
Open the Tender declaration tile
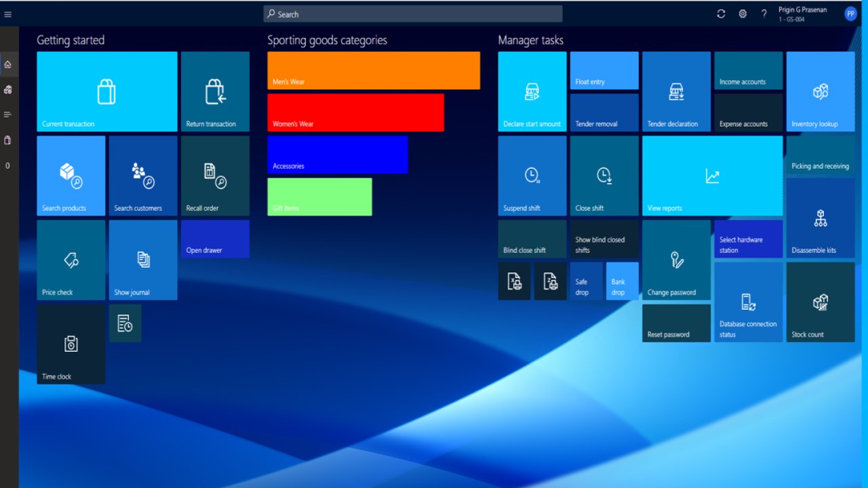(676, 91)
